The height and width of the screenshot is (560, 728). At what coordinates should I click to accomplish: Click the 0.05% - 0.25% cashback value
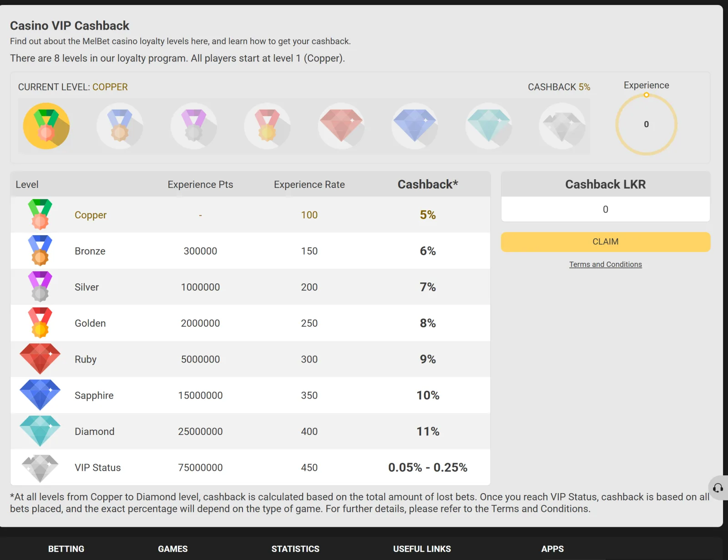click(428, 467)
